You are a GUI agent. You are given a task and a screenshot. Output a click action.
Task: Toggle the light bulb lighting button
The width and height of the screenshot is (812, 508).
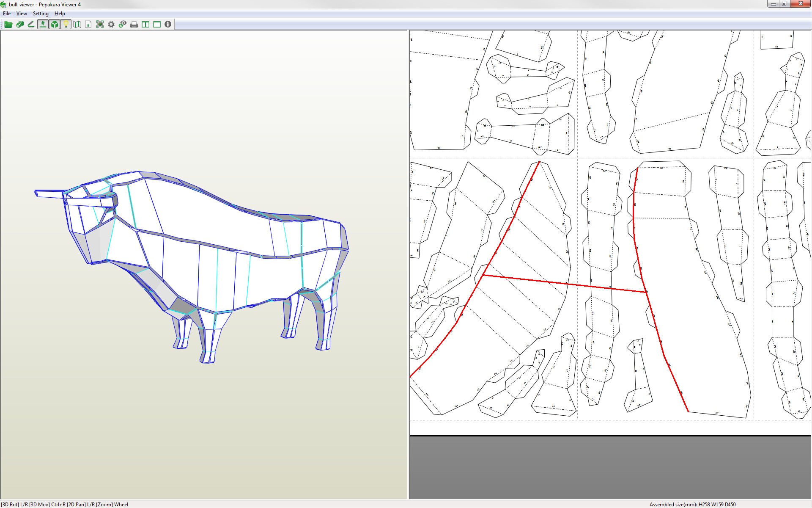pos(66,25)
